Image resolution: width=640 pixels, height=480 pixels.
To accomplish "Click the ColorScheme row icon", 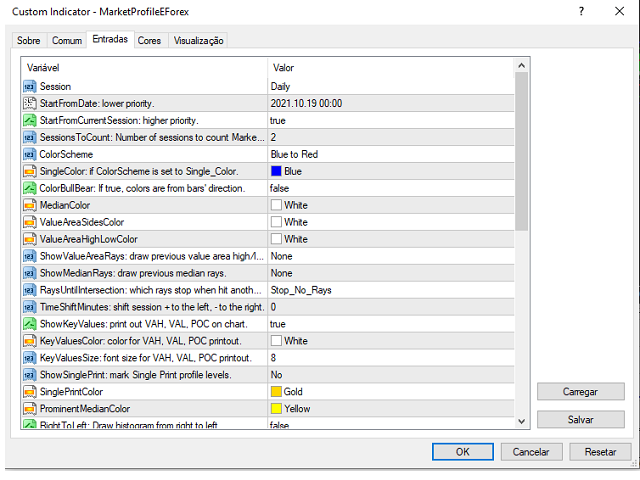I will [x=30, y=154].
